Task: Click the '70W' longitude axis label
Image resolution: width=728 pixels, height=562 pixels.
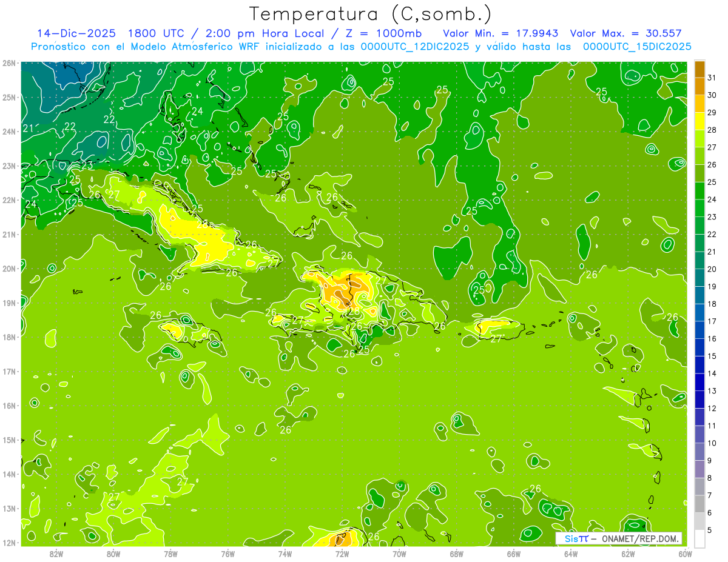Action: [x=399, y=554]
